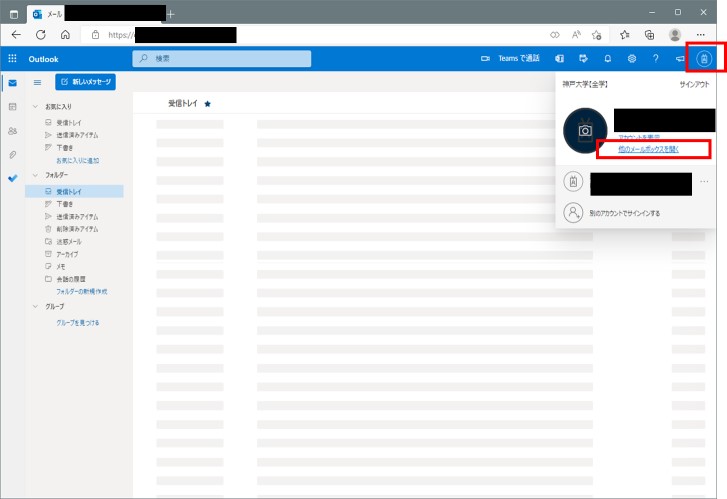Screen dimensions: 727x499
Task: Collapse the お気に入り section chevron
Action: [35, 107]
